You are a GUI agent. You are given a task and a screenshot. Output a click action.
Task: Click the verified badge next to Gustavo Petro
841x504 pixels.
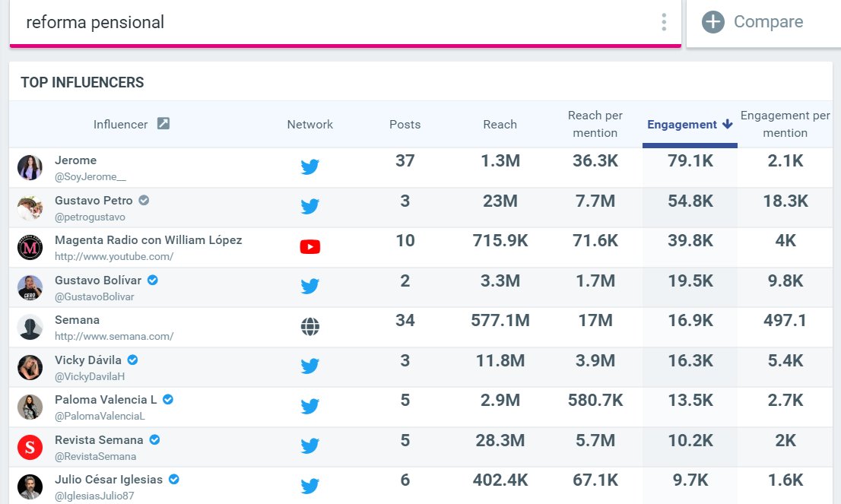click(x=144, y=201)
